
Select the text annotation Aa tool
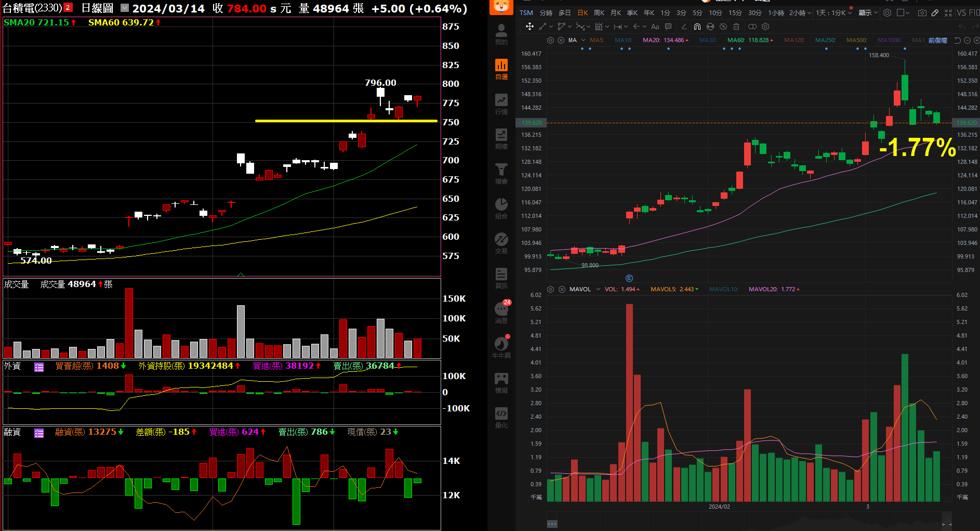pos(655,27)
